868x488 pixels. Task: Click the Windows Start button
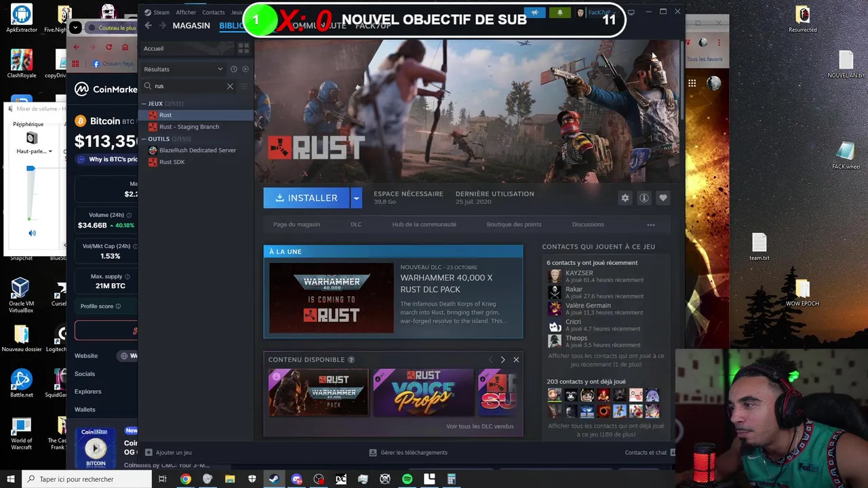10,479
